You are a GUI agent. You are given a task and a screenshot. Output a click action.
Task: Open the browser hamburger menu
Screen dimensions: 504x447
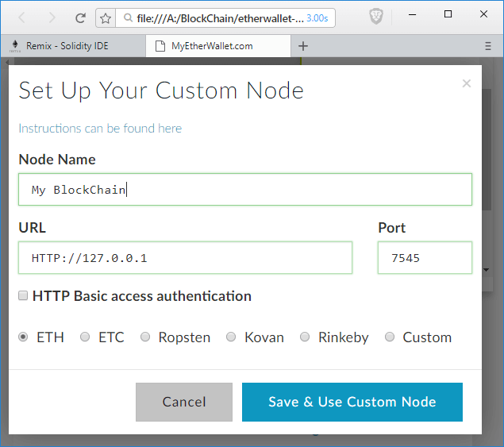tap(488, 46)
